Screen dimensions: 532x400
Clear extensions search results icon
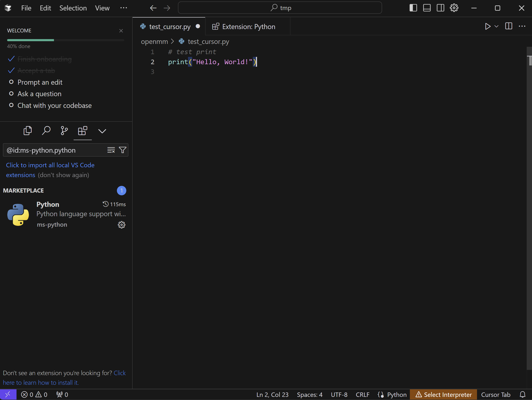tap(111, 150)
